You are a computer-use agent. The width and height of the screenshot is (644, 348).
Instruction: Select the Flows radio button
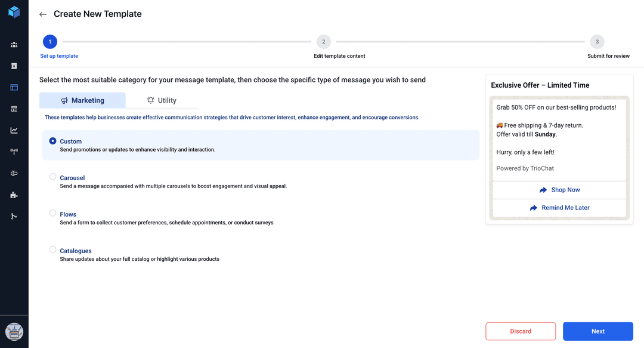point(53,213)
